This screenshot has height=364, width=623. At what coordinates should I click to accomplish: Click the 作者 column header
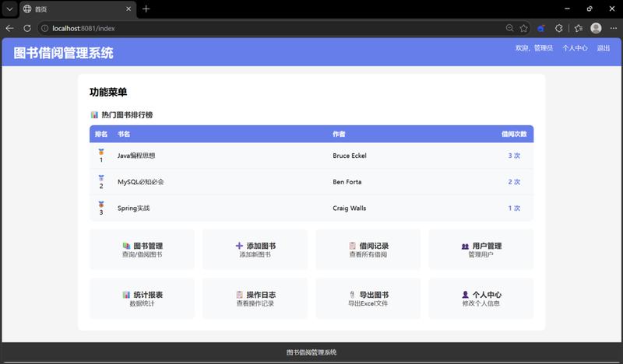coord(339,135)
